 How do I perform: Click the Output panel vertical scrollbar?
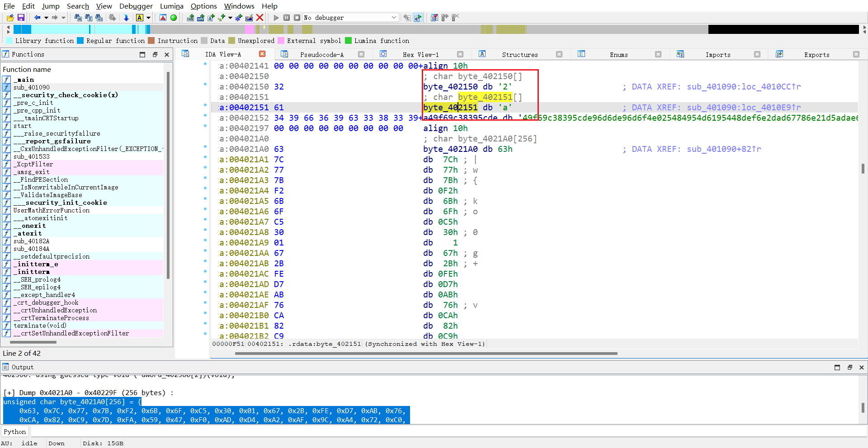coord(863,407)
